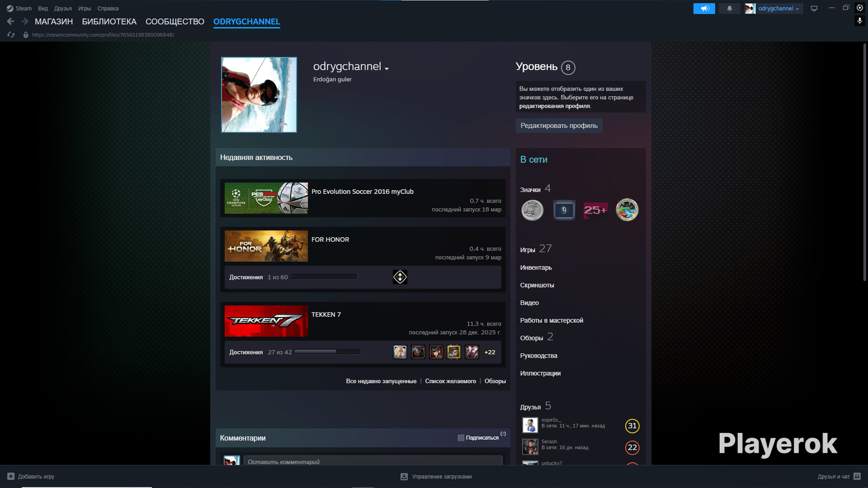
Task: Go forward with the forward arrow
Action: [25, 21]
